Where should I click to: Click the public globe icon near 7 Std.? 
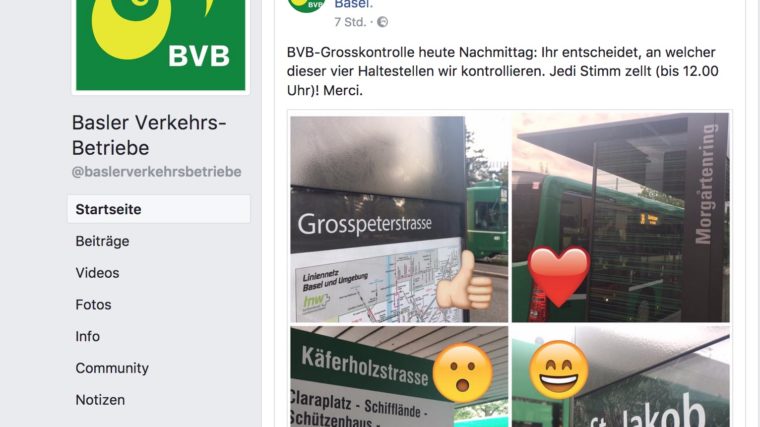pyautogui.click(x=382, y=22)
